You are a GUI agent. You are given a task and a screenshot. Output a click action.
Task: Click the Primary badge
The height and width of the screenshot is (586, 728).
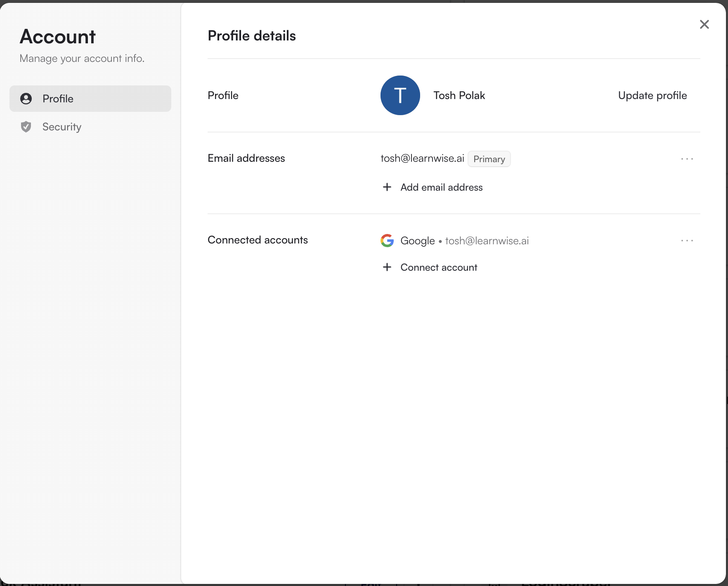point(489,159)
